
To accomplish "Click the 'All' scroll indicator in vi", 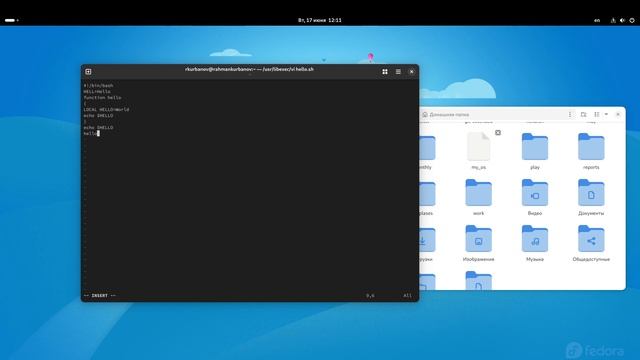I will pos(407,296).
